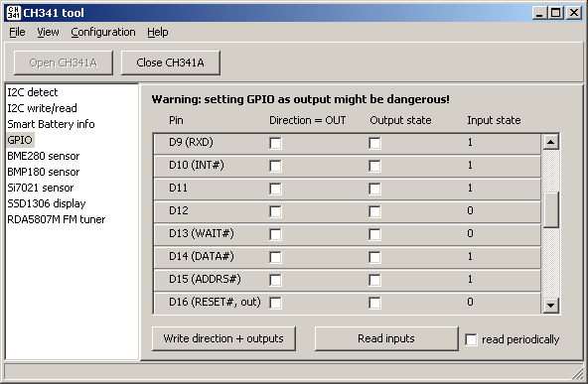Select the GPIO module entry
588x384 pixels.
[x=20, y=140]
